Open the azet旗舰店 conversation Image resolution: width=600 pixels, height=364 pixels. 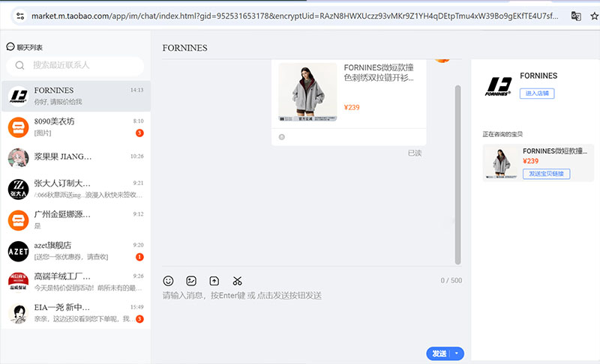(76, 251)
